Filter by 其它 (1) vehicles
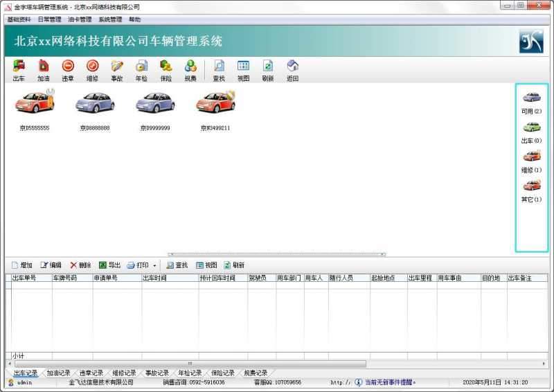 coord(531,191)
